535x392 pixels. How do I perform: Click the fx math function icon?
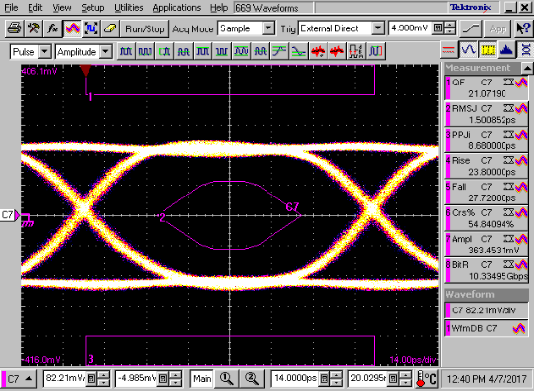52,28
